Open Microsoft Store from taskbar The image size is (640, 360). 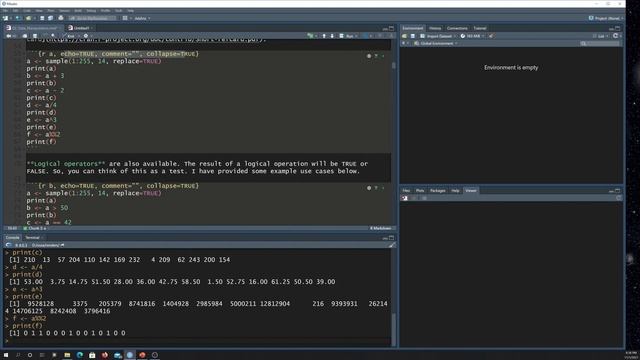tap(92, 355)
